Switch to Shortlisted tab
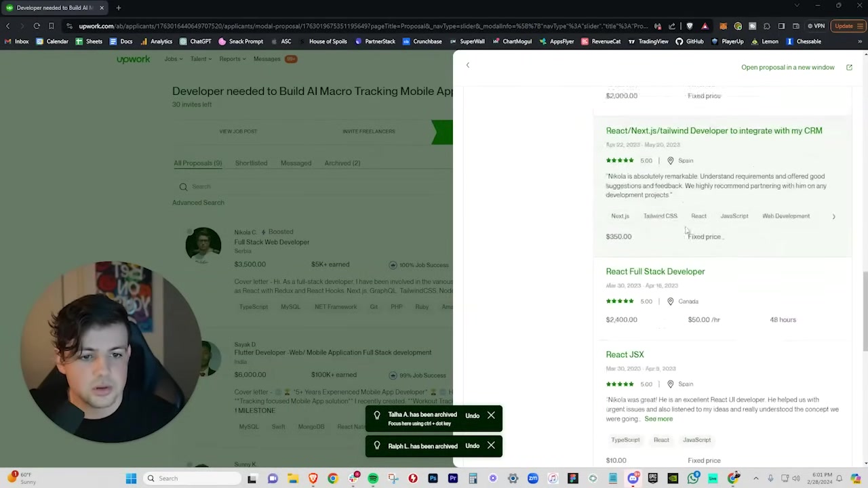The height and width of the screenshot is (488, 868). pos(251,163)
